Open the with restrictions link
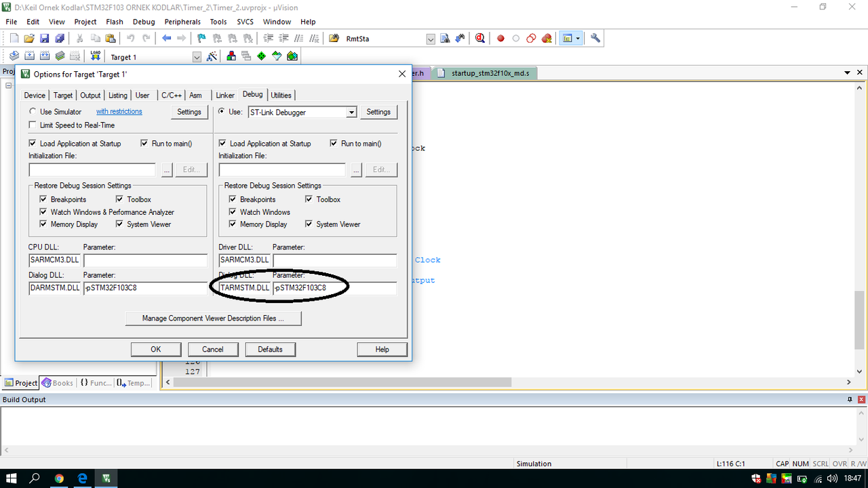The width and height of the screenshot is (868, 488). [x=119, y=111]
